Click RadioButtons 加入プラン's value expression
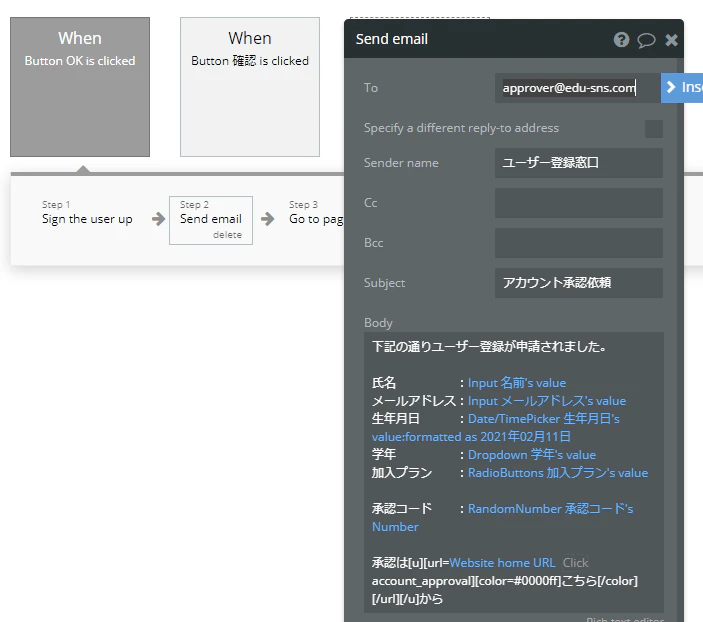 click(x=558, y=473)
